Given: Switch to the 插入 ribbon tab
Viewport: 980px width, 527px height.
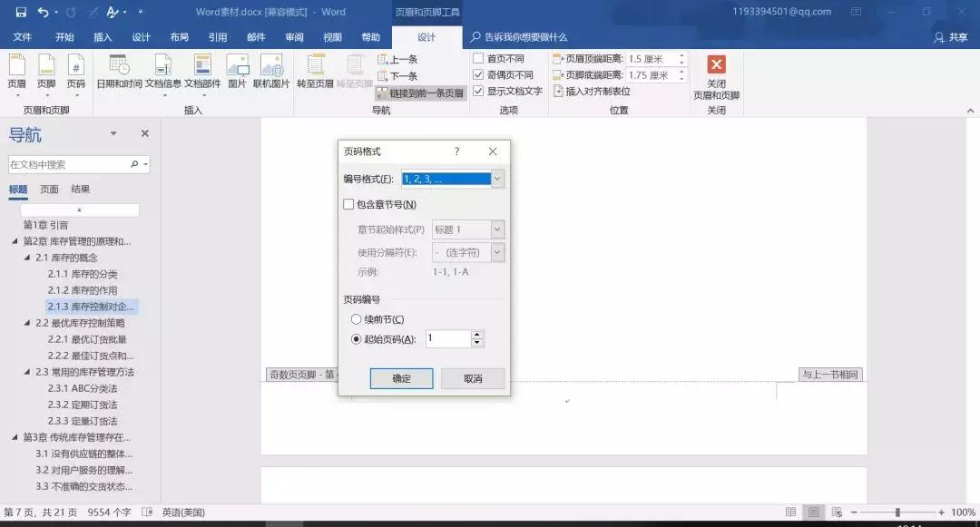Looking at the screenshot, I should 102,37.
